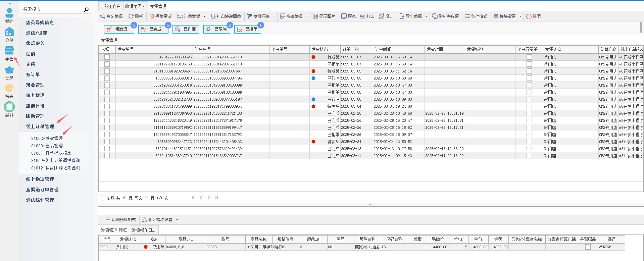
Task: Open 81003-售后管理 in the sidebar
Action: click(x=47, y=146)
